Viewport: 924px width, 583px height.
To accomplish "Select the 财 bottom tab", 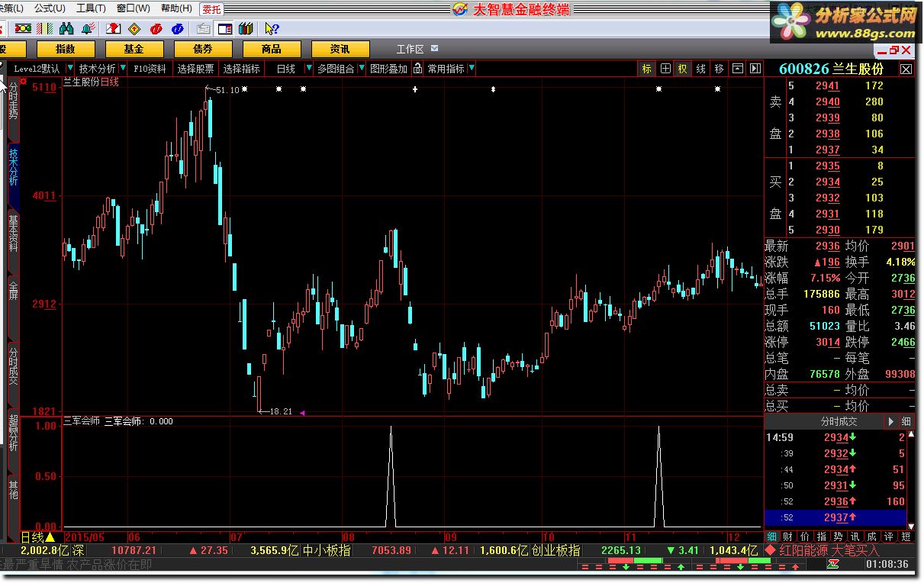I will [787, 537].
